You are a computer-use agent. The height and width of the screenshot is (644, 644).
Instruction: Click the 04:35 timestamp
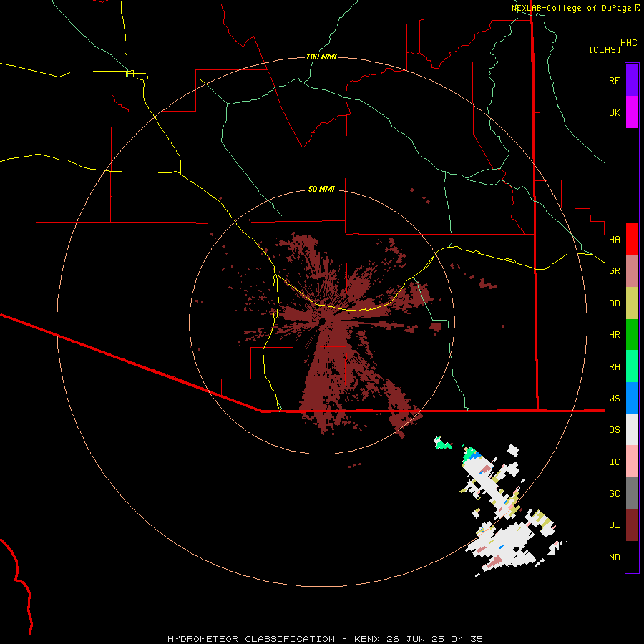pos(467,639)
